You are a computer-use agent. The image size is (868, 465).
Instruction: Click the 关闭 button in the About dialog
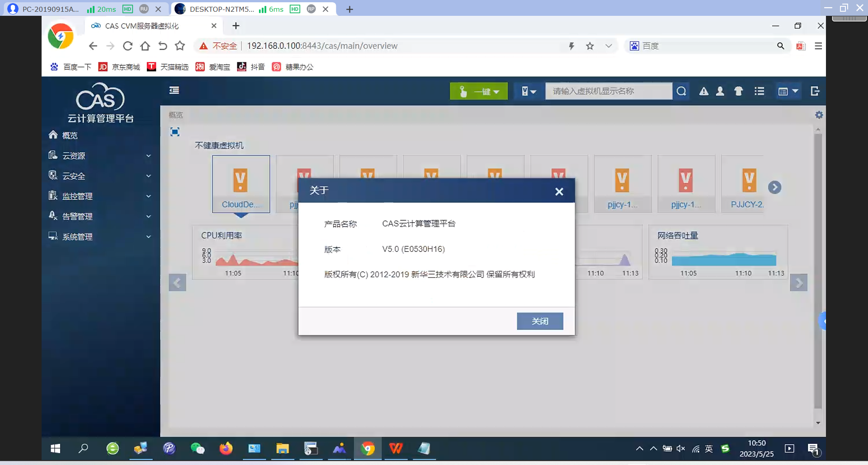point(540,321)
